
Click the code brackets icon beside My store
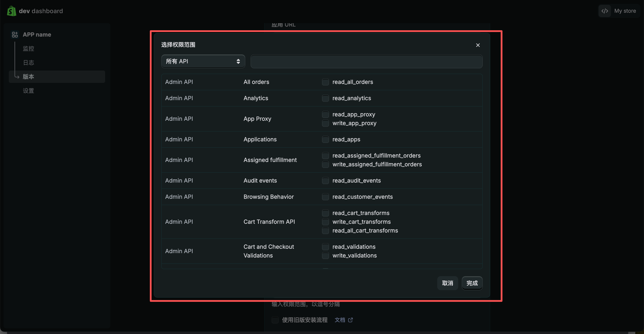coord(605,11)
